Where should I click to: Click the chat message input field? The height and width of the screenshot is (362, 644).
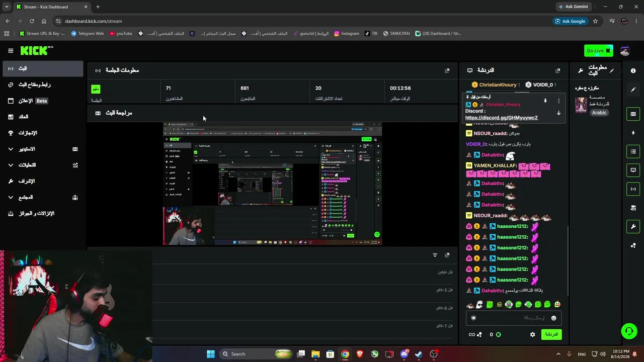514,318
